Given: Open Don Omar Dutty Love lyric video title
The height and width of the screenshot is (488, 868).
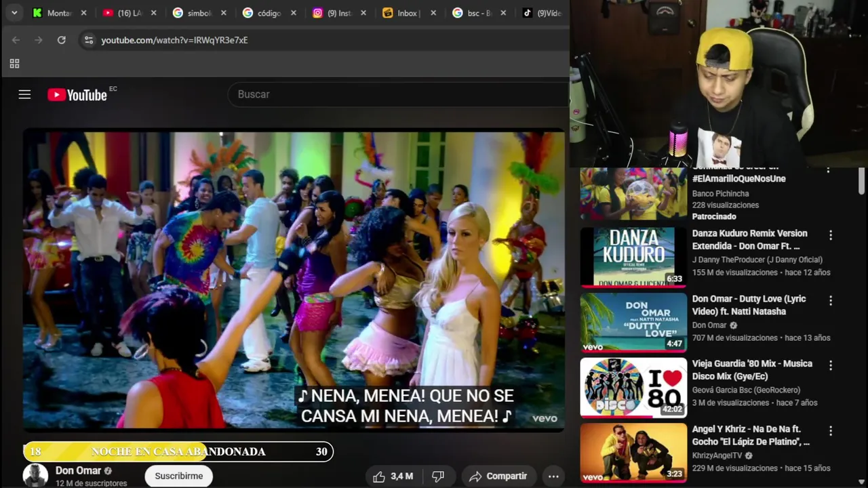Looking at the screenshot, I should (x=749, y=305).
